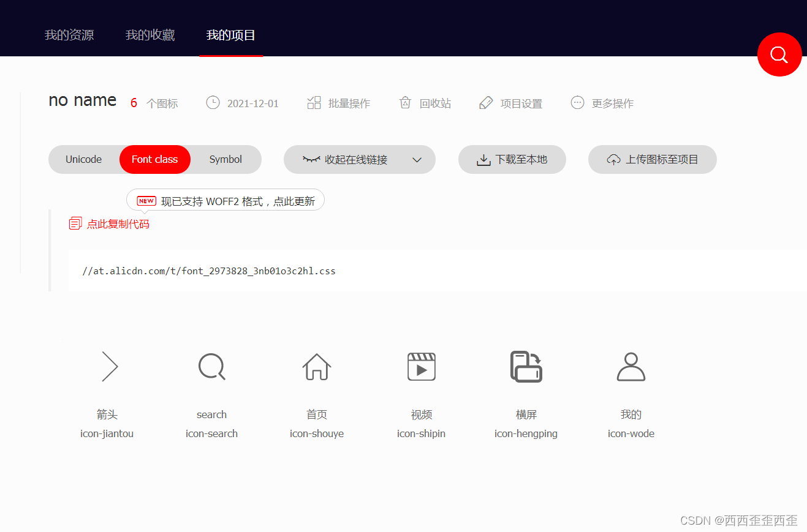This screenshot has width=807, height=532.
Task: Click the red search circle button
Action: click(779, 54)
